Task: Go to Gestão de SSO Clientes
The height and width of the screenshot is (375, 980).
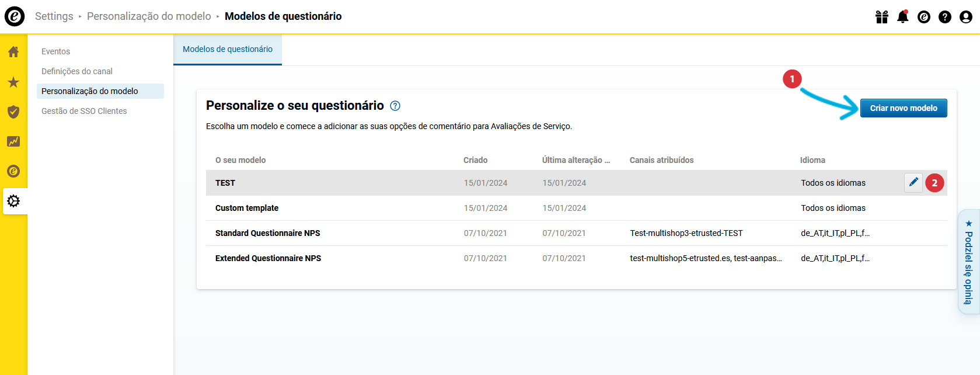Action: click(84, 111)
